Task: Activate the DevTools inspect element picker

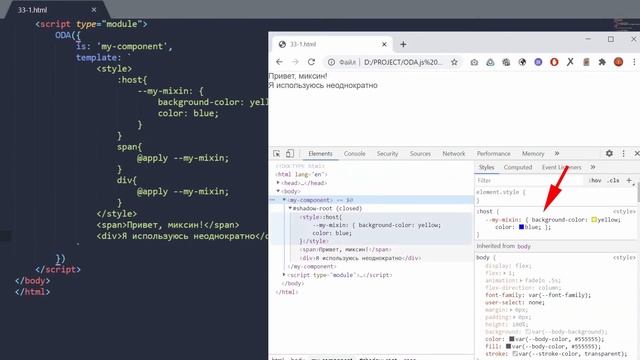Action: pyautogui.click(x=277, y=153)
